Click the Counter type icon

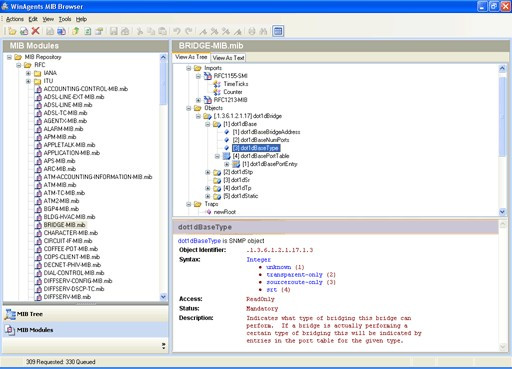click(x=217, y=92)
